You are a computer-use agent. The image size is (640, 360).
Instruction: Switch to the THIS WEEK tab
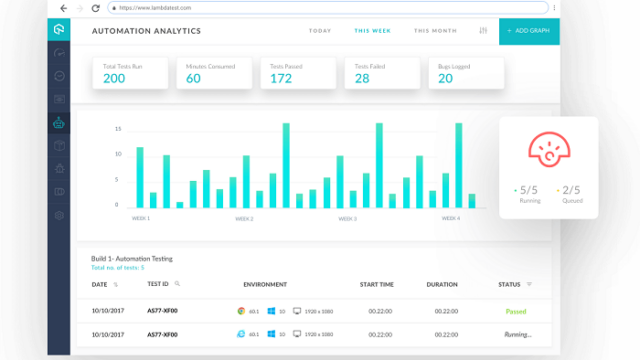(373, 31)
